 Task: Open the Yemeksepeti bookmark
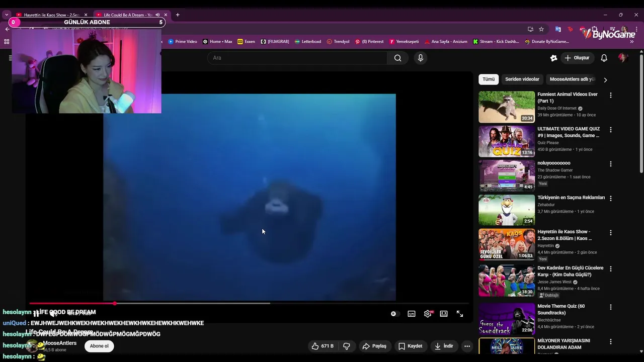(404, 42)
